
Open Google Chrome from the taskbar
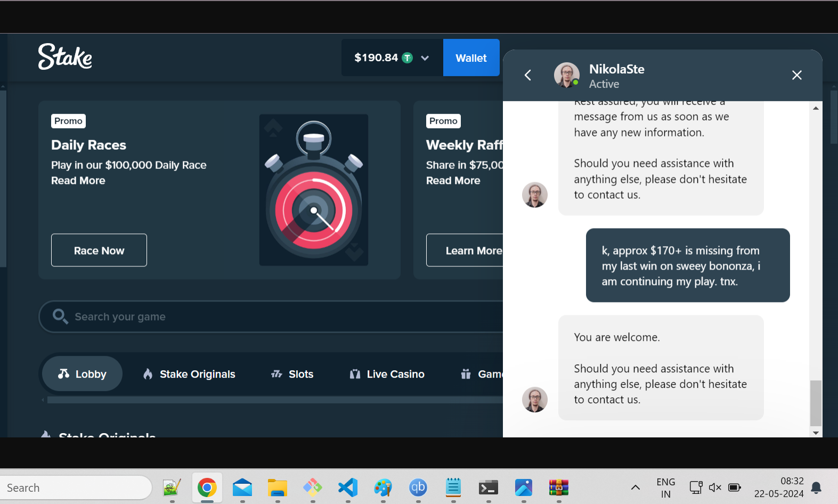(207, 487)
